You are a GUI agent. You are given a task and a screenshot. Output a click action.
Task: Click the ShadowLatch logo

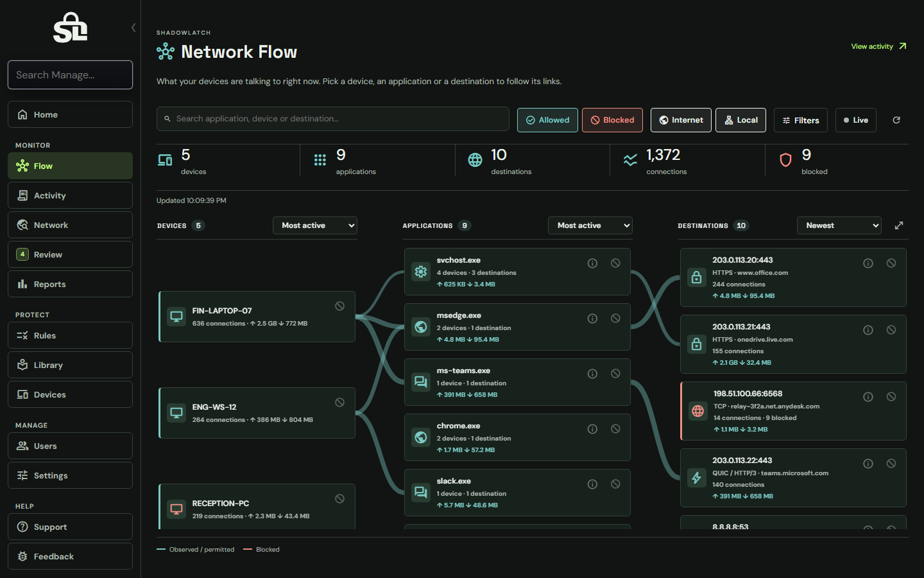tap(70, 28)
